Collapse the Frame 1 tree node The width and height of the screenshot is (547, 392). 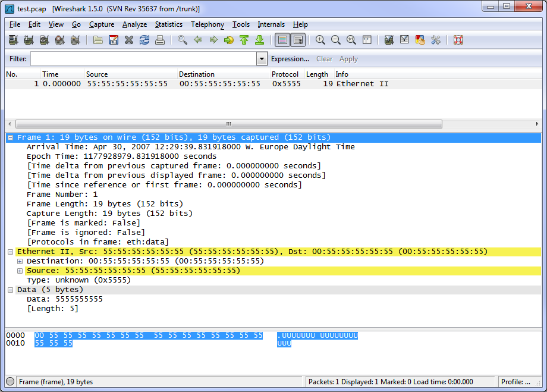(x=11, y=137)
